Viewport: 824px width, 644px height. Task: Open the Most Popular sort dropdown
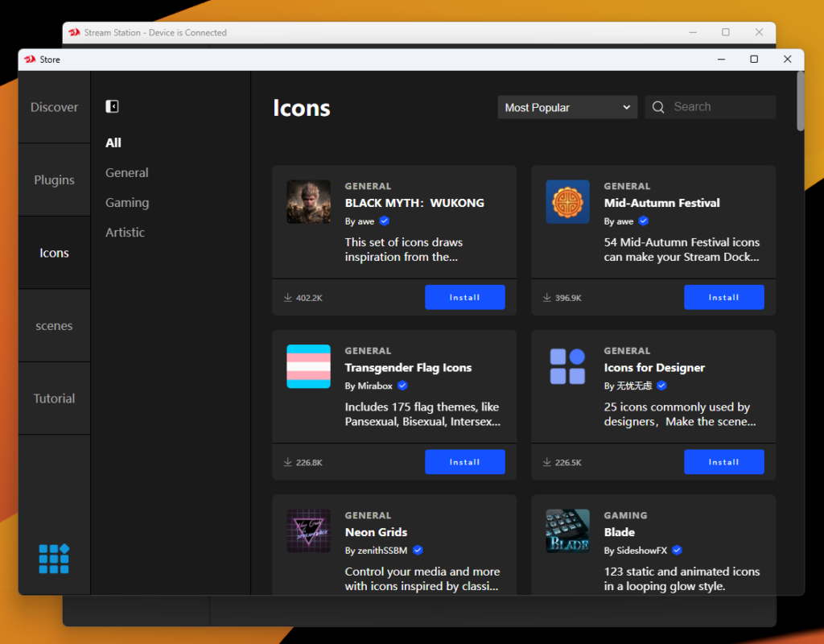tap(567, 107)
